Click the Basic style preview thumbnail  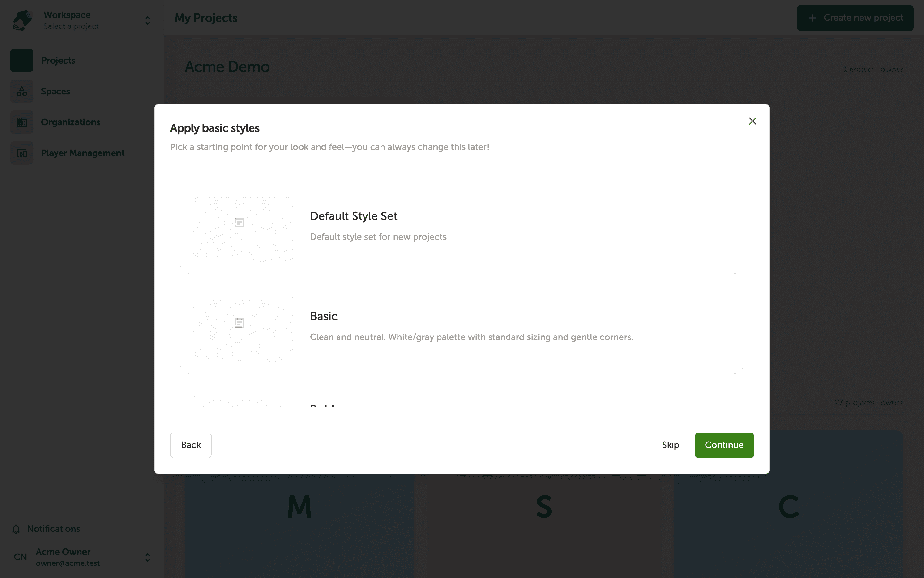pos(243,328)
